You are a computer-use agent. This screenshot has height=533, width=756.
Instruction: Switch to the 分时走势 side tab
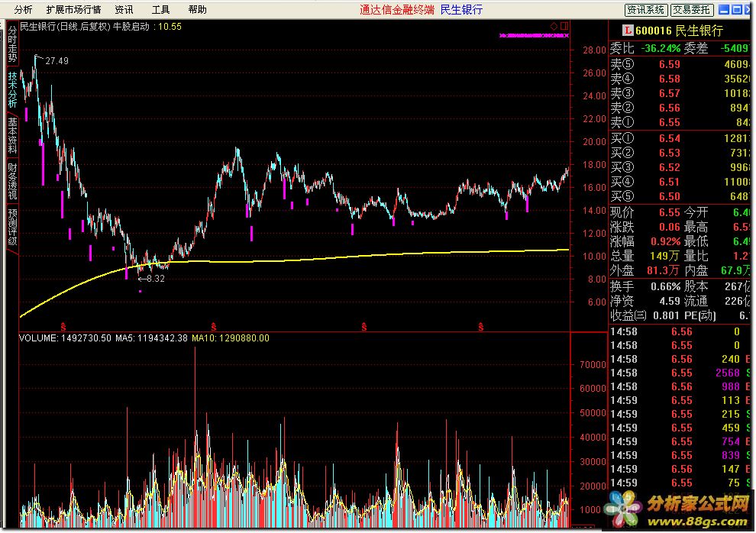[x=12, y=44]
